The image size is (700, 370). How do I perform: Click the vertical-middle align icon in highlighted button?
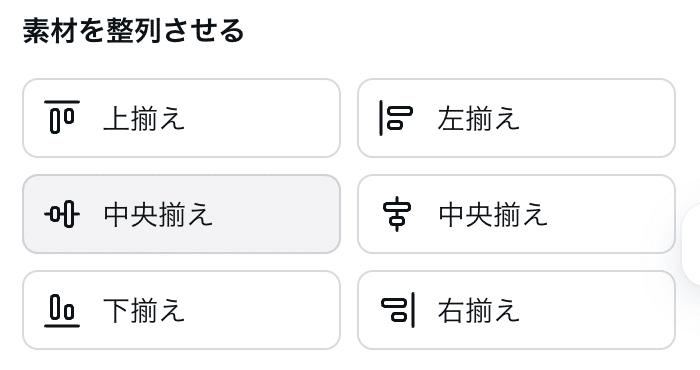tap(62, 214)
